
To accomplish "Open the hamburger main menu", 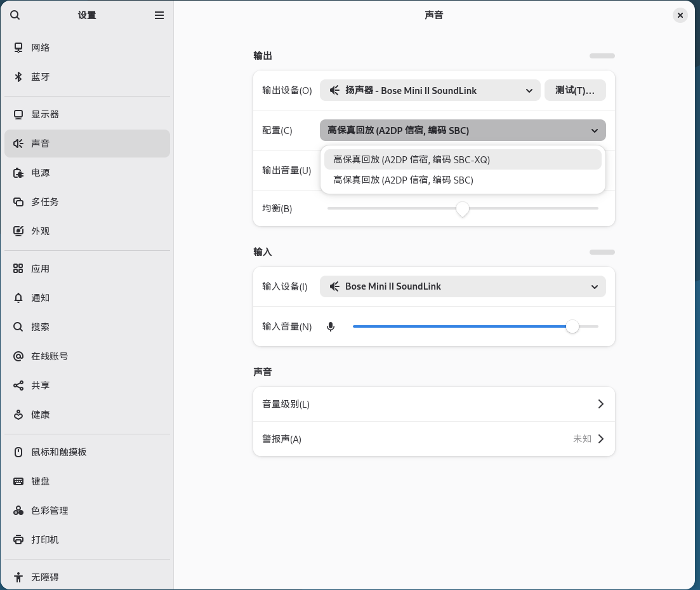I will pyautogui.click(x=159, y=15).
